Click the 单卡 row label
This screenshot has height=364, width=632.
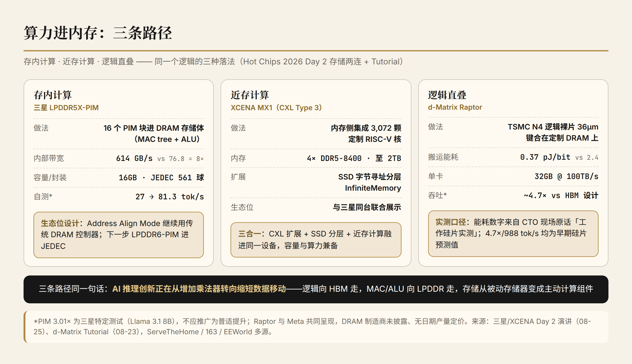436,176
